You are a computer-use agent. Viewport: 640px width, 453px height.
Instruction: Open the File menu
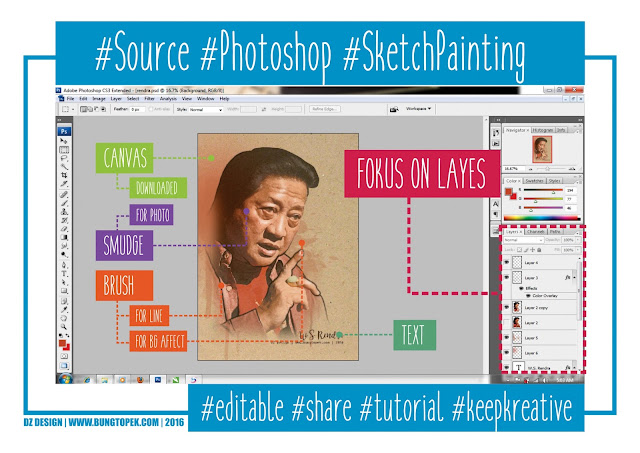coord(70,99)
